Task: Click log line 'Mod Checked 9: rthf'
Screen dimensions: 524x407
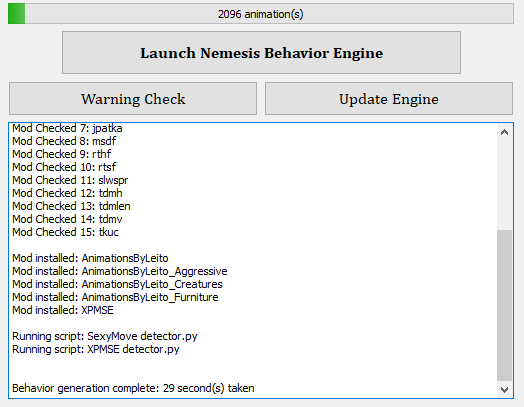Action: tap(62, 154)
